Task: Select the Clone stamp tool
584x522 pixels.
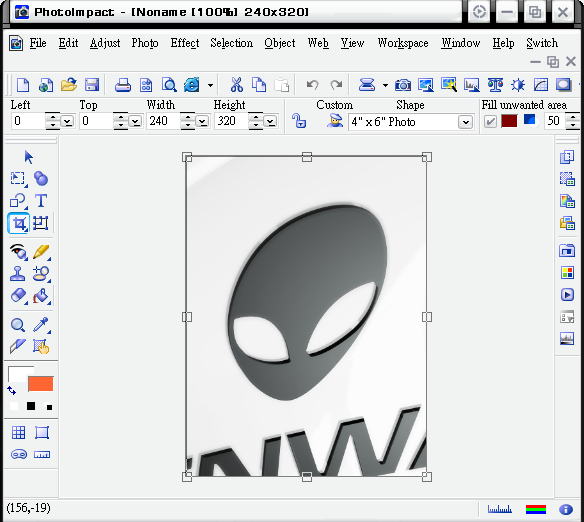Action: [x=18, y=274]
